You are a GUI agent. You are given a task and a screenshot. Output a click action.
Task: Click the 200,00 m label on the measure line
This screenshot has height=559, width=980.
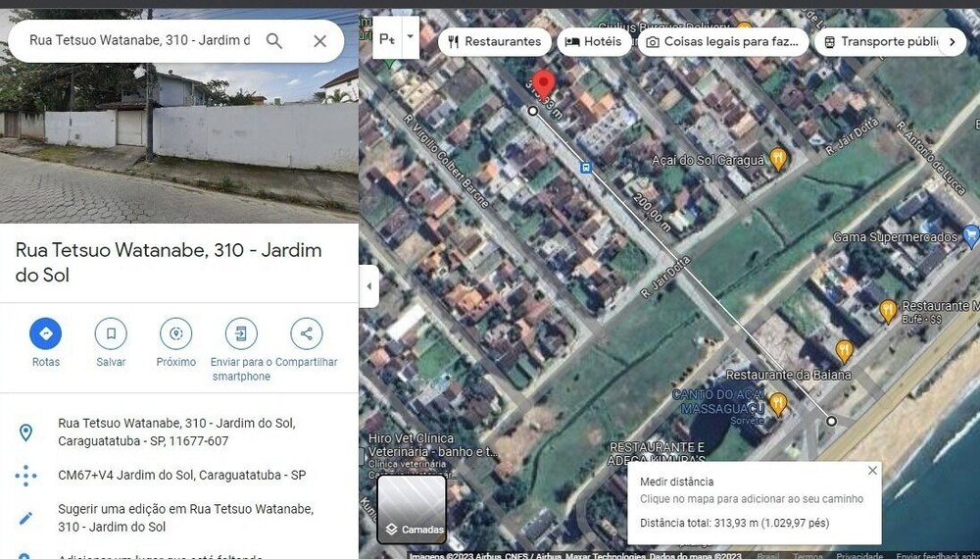(x=652, y=213)
